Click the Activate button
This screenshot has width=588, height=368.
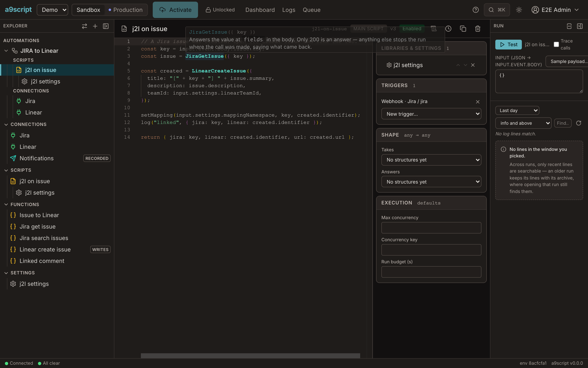click(175, 10)
